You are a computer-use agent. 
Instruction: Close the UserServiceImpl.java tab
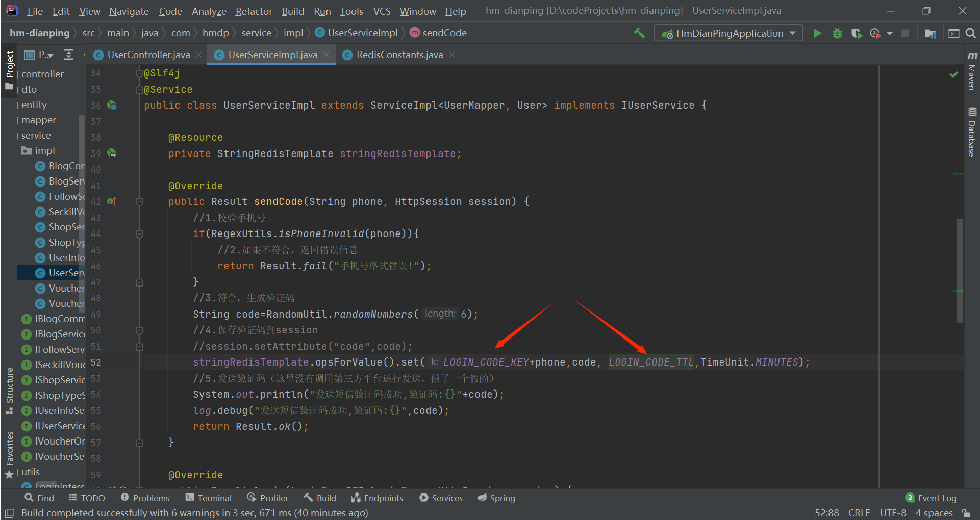pos(326,55)
